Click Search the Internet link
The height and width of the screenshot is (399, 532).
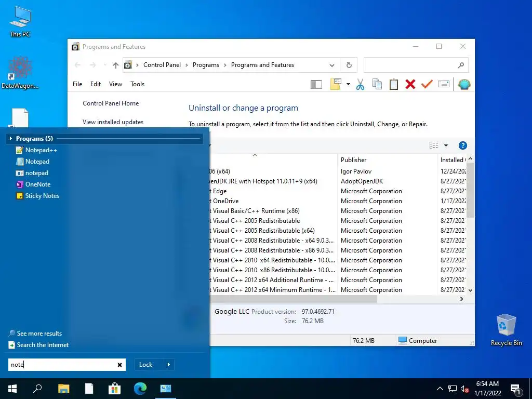click(38, 345)
